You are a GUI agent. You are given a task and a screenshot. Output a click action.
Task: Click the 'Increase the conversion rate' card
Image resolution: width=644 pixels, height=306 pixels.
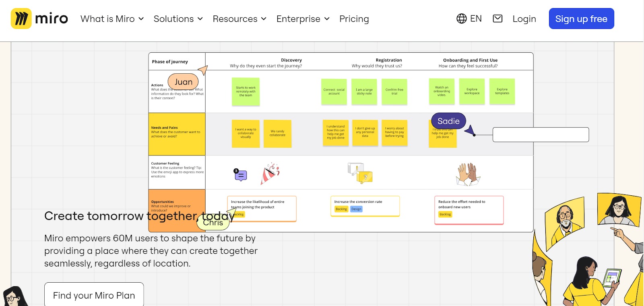coord(365,206)
